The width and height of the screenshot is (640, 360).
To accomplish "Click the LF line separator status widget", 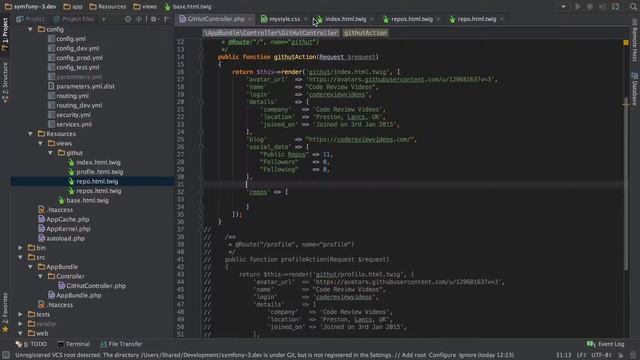I will pyautogui.click(x=581, y=355).
